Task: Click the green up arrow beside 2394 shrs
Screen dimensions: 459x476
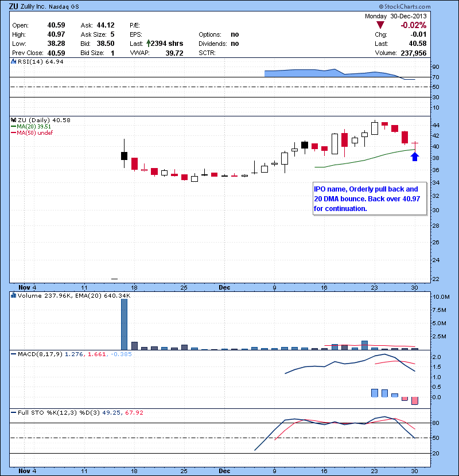Action: [x=148, y=44]
